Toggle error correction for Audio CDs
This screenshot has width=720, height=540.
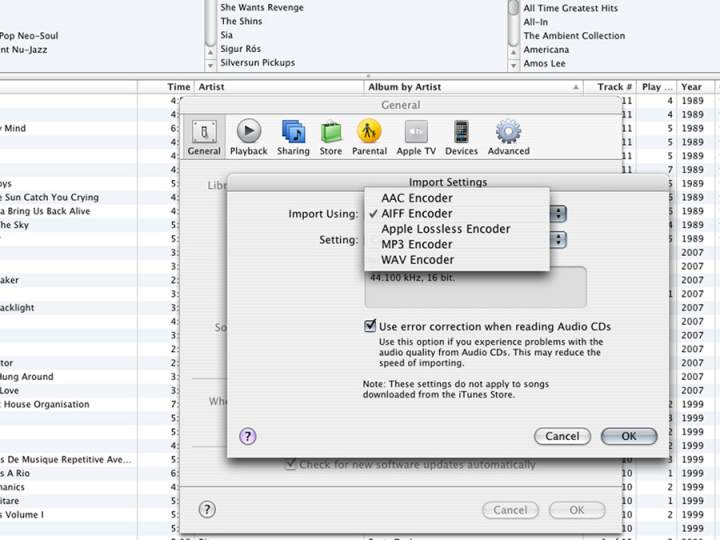pyautogui.click(x=370, y=326)
